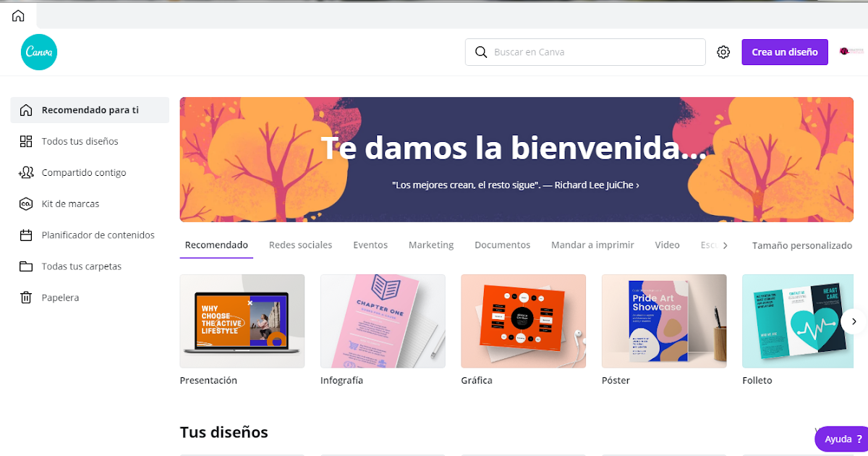This screenshot has height=456, width=868.
Task: Switch to the Eventos tab
Action: tap(370, 245)
